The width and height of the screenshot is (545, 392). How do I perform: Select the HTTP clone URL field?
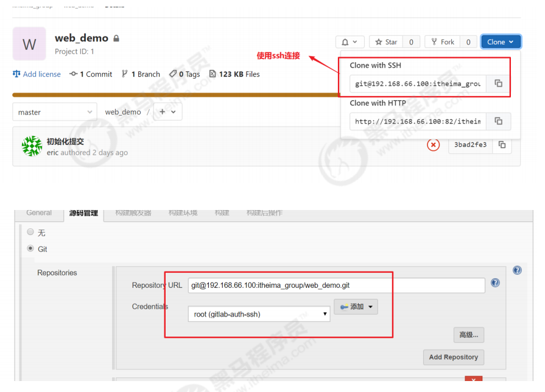pos(418,121)
